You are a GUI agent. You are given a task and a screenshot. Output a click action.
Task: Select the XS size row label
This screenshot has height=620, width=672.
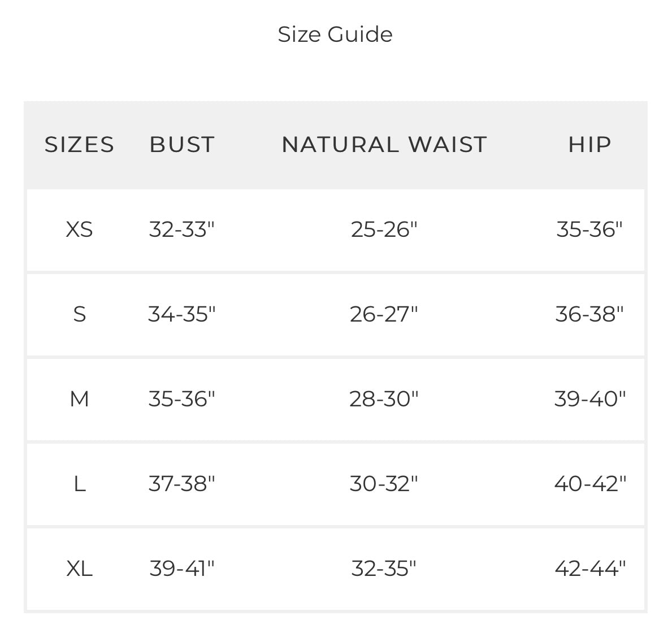point(80,229)
